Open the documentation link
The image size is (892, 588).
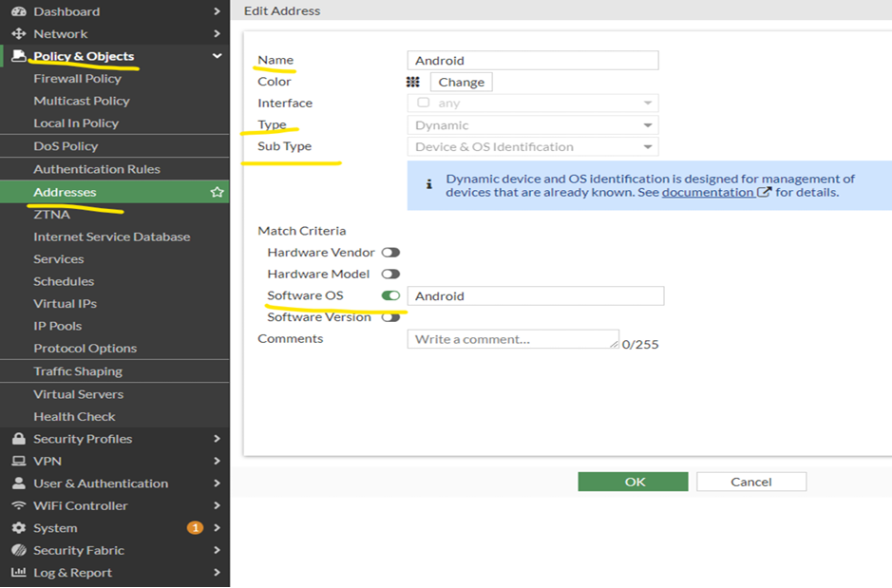click(x=707, y=192)
